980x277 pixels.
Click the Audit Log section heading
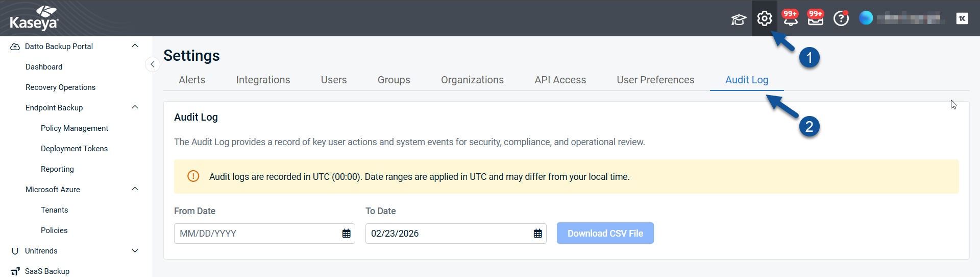196,117
